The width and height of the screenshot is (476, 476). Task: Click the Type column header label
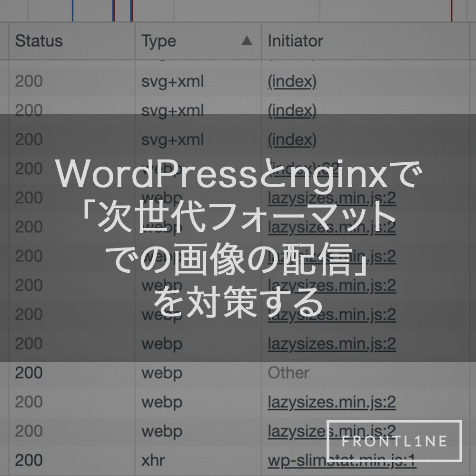coord(159,41)
